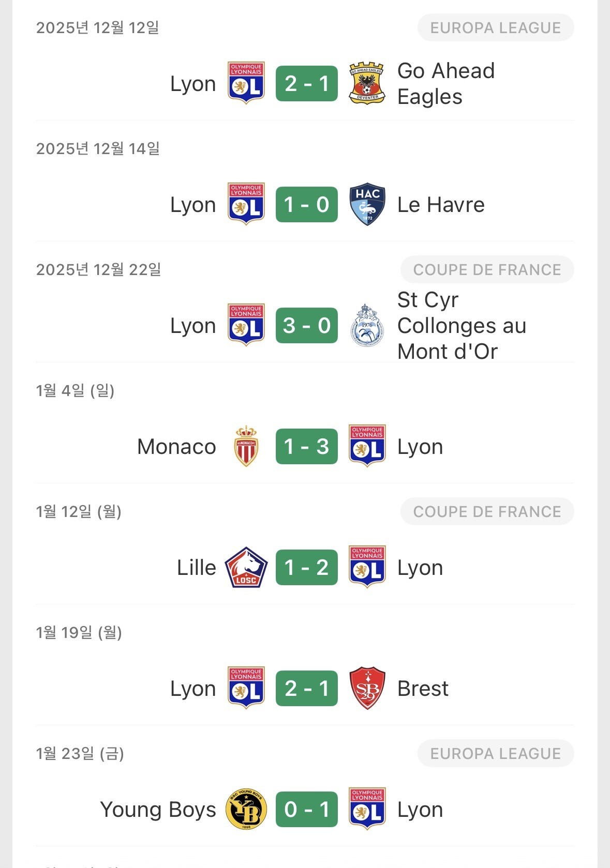Select the Coupe de France tag on the Lille match
This screenshot has width=610, height=868.
(487, 511)
